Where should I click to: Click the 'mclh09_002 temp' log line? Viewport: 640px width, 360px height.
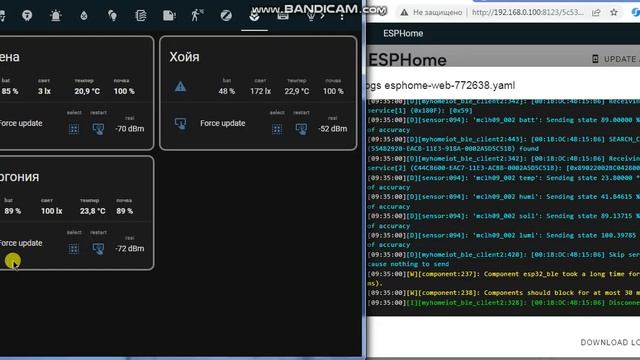coord(504,182)
